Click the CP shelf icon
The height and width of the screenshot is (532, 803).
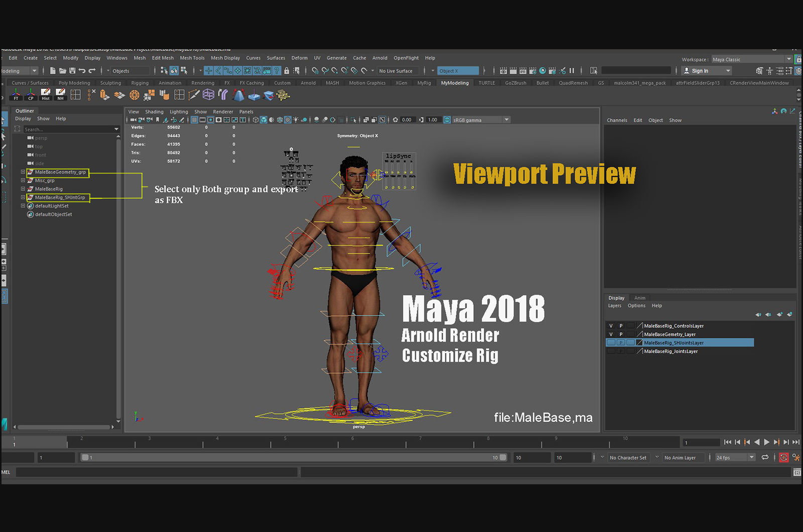pos(31,95)
